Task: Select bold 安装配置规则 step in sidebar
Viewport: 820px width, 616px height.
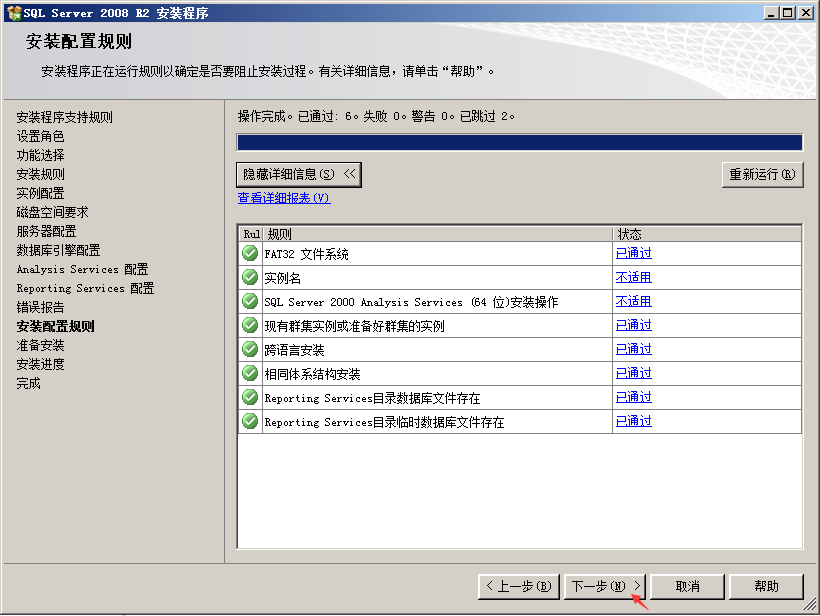Action: pos(55,326)
